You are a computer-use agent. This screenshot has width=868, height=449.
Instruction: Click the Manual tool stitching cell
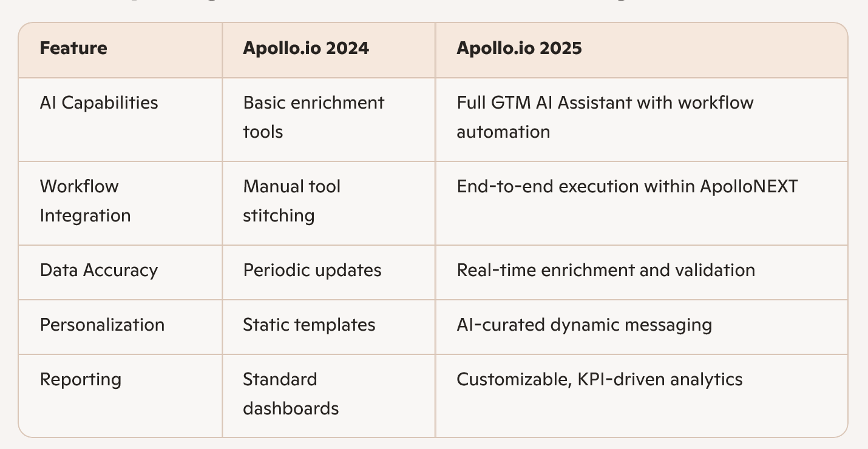click(x=291, y=201)
